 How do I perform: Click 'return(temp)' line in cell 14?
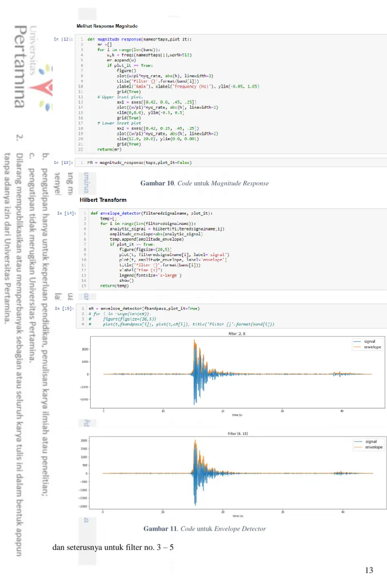114,286
